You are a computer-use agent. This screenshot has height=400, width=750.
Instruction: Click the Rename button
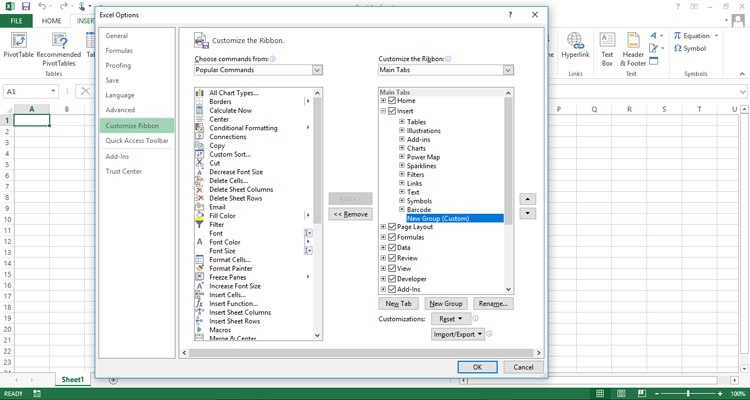pos(493,303)
